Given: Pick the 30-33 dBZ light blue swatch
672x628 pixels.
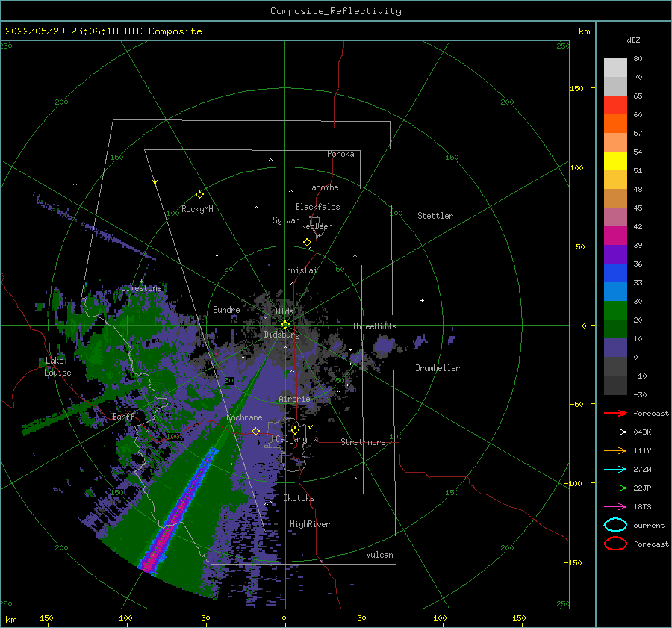Looking at the screenshot, I should [615, 291].
